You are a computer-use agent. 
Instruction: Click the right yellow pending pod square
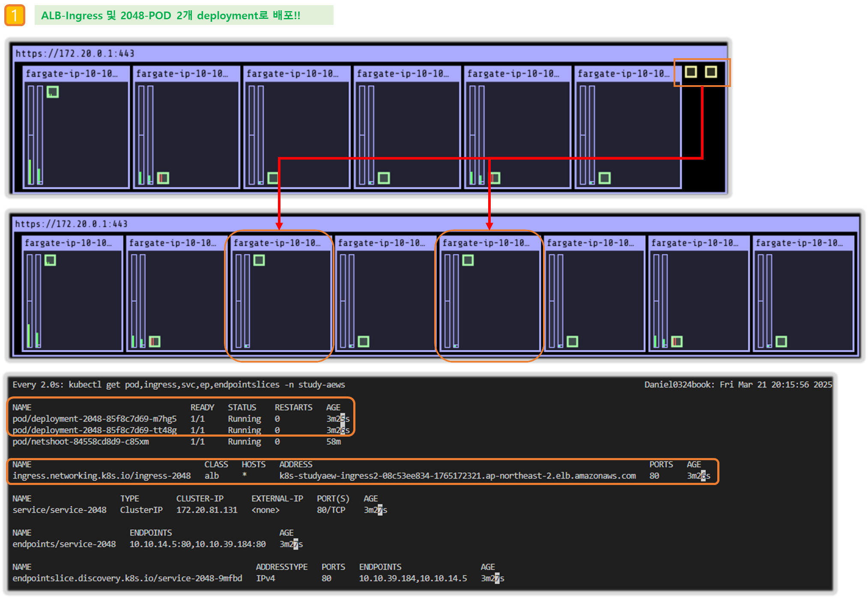(711, 72)
